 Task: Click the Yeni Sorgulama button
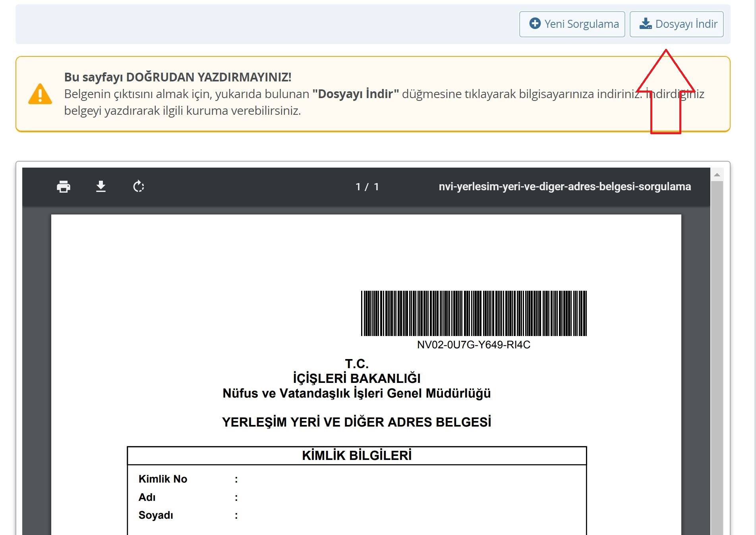coord(572,24)
